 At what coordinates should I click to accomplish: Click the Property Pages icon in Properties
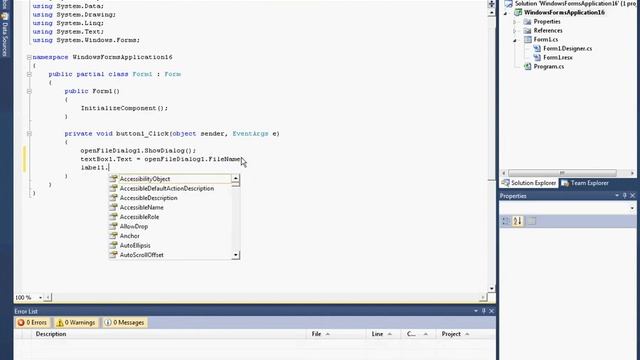(531, 221)
